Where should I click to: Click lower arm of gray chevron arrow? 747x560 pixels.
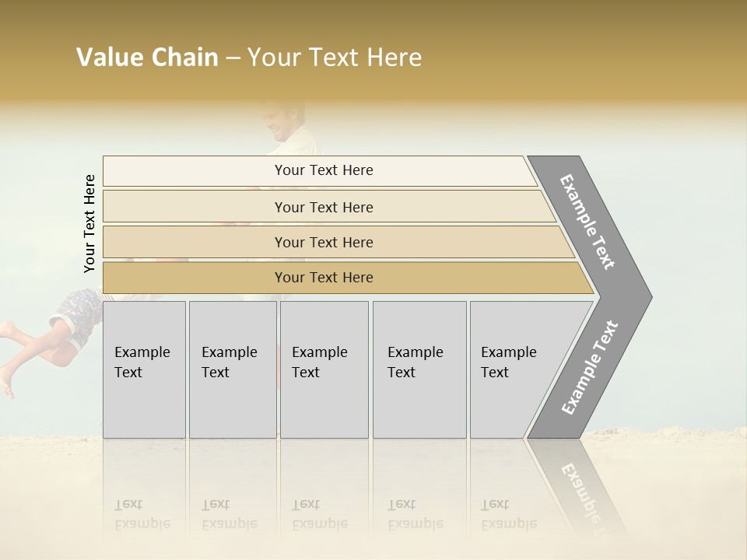588,369
